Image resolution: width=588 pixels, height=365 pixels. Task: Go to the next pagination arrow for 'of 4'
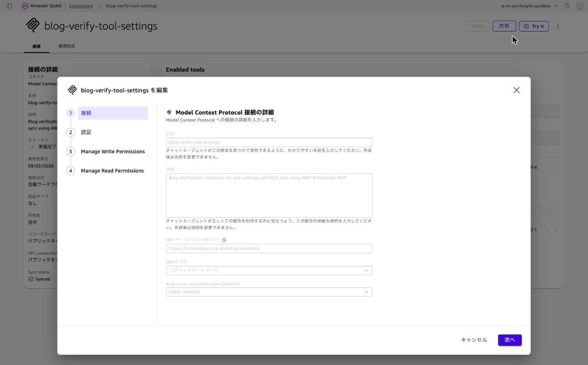pyautogui.click(x=555, y=167)
